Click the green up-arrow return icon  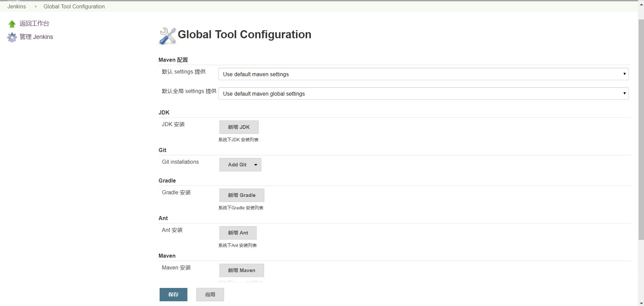tap(12, 24)
